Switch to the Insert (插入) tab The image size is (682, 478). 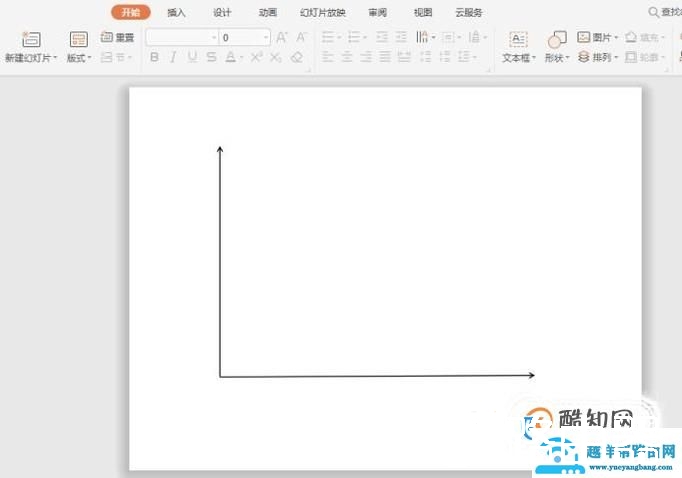tap(177, 13)
